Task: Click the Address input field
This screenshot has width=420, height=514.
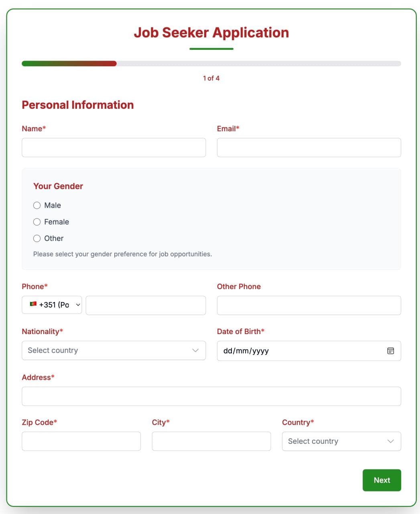Action: (211, 396)
